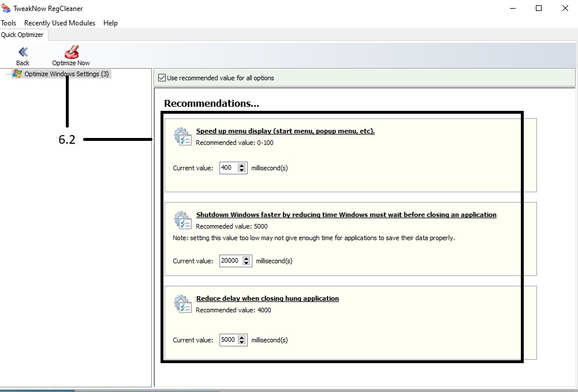Click the Recommended value: 0-100 text

point(234,143)
